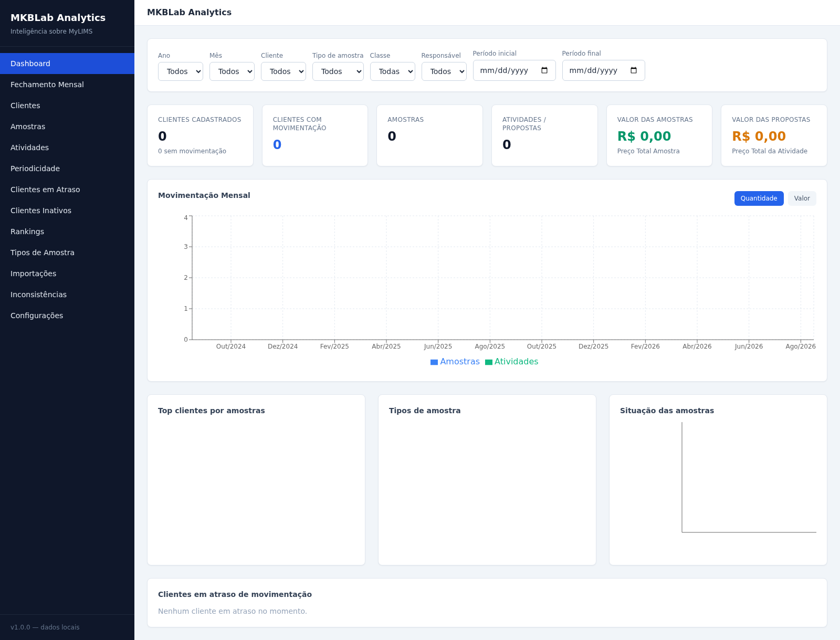Click the Atividades / Propostas card
The height and width of the screenshot is (640, 840).
pyautogui.click(x=544, y=135)
